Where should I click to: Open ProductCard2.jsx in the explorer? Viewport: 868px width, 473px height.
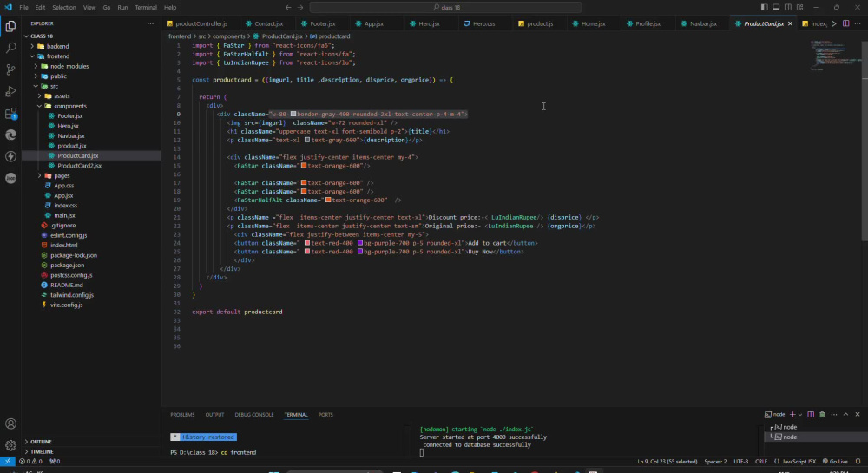(79, 166)
